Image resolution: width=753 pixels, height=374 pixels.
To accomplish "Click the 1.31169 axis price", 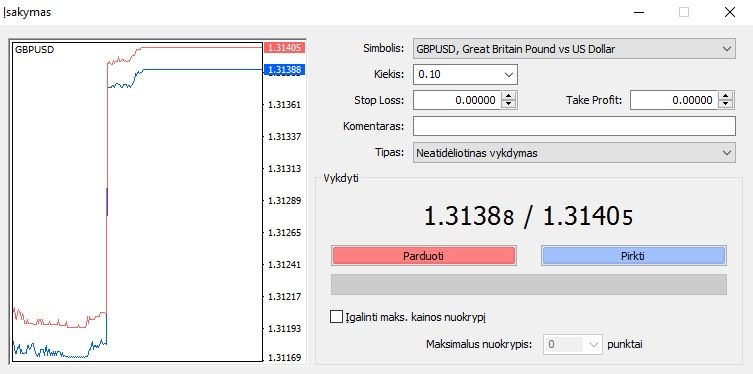I will [x=284, y=357].
